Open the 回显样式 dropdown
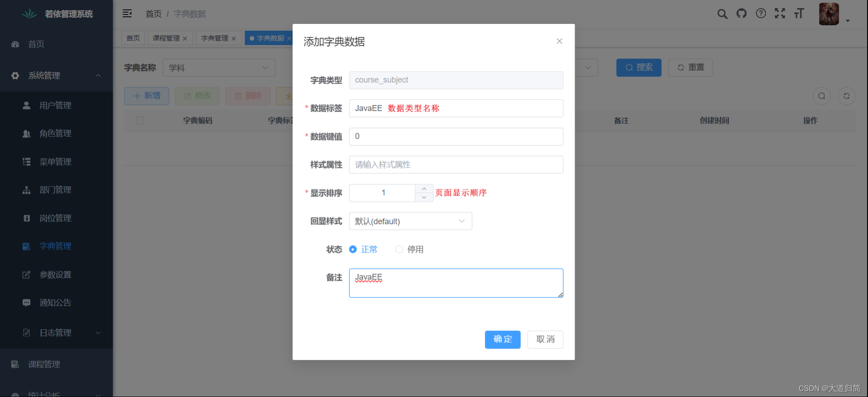 410,221
